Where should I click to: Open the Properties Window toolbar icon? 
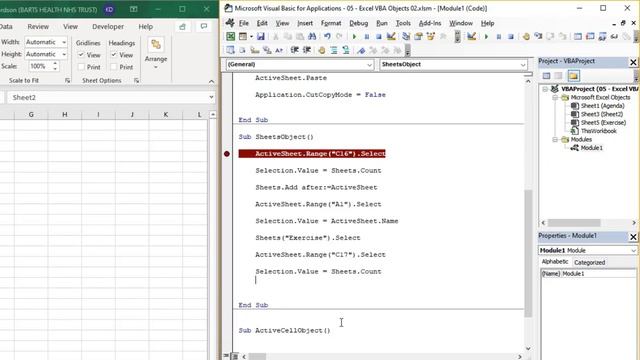tap(418, 36)
